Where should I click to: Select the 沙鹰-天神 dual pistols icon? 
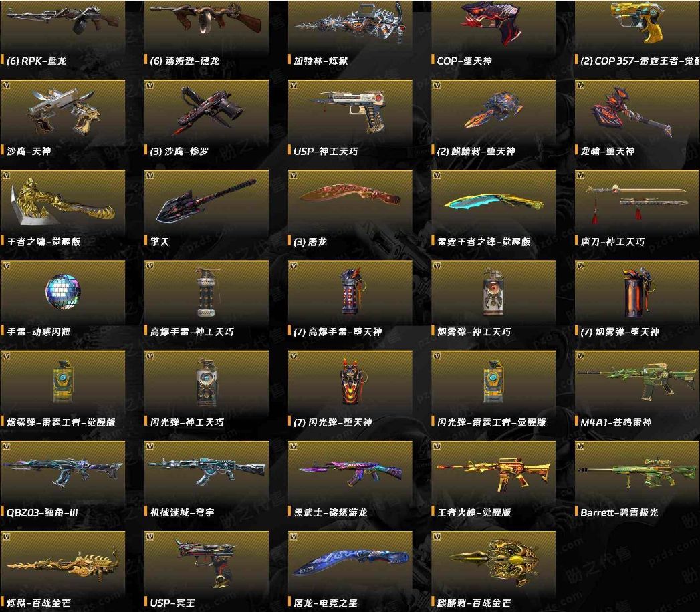click(63, 112)
